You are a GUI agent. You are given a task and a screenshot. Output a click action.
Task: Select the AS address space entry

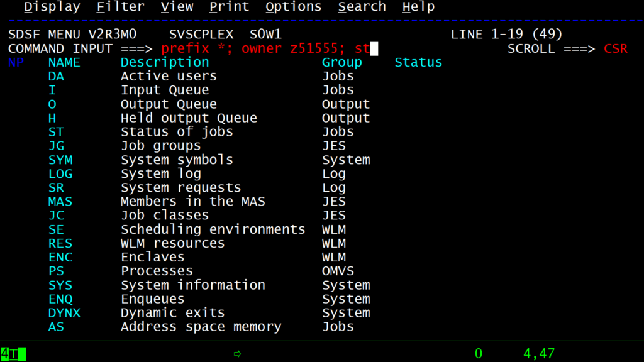56,327
